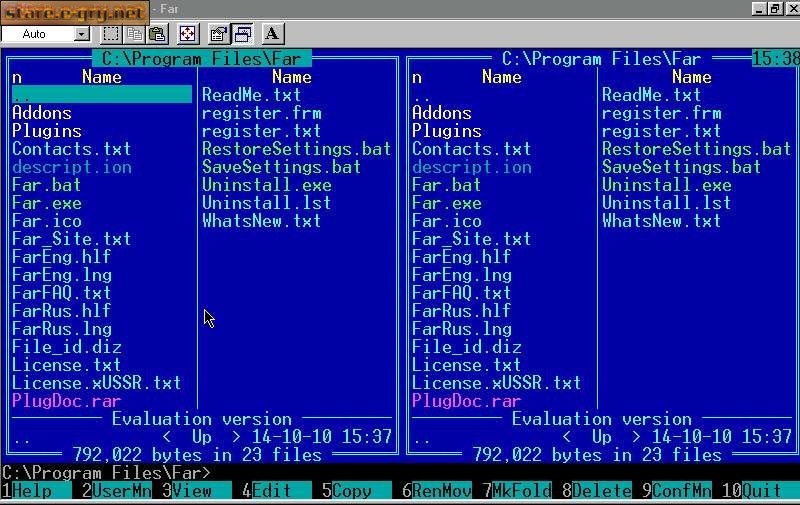Image resolution: width=800 pixels, height=505 pixels.
Task: Click the 'n' sort letter in the left panel
Action: [x=17, y=77]
